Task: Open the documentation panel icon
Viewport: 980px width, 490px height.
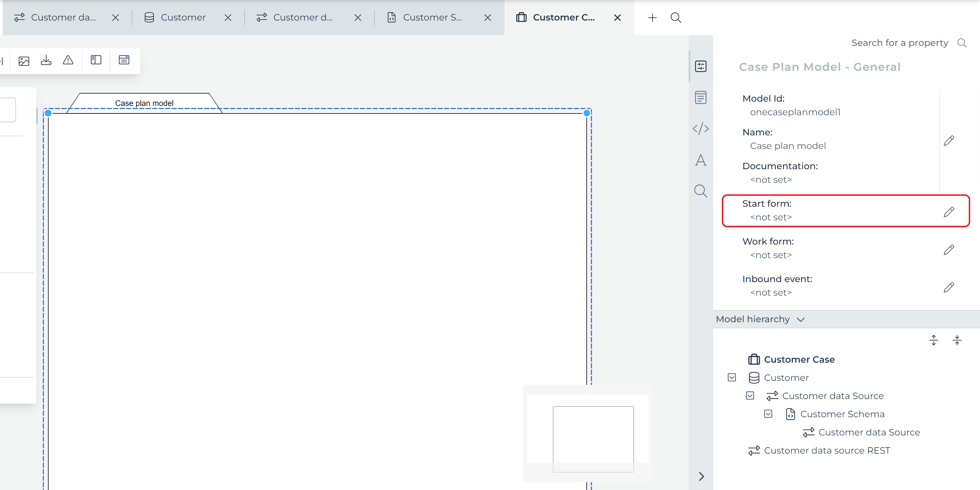Action: tap(700, 97)
